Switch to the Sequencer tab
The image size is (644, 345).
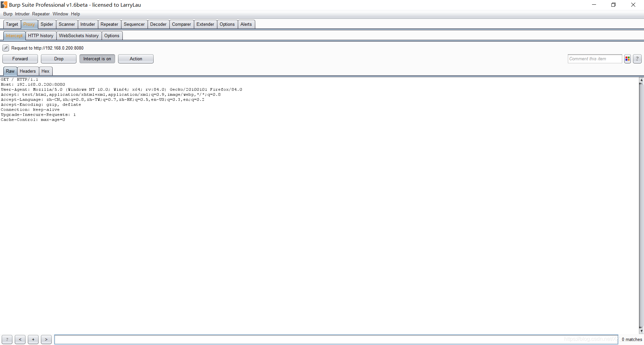(x=134, y=24)
